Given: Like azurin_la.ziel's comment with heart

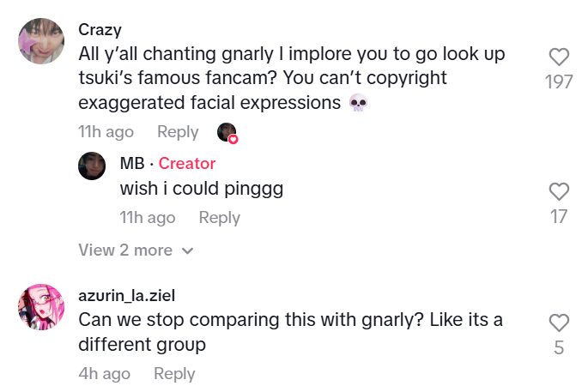Looking at the screenshot, I should pyautogui.click(x=559, y=323).
